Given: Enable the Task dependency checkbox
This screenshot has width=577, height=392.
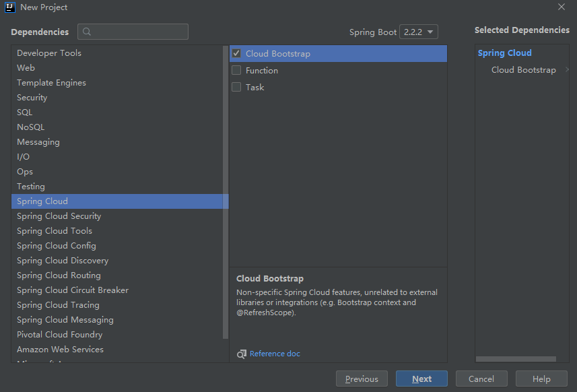Looking at the screenshot, I should tap(236, 88).
